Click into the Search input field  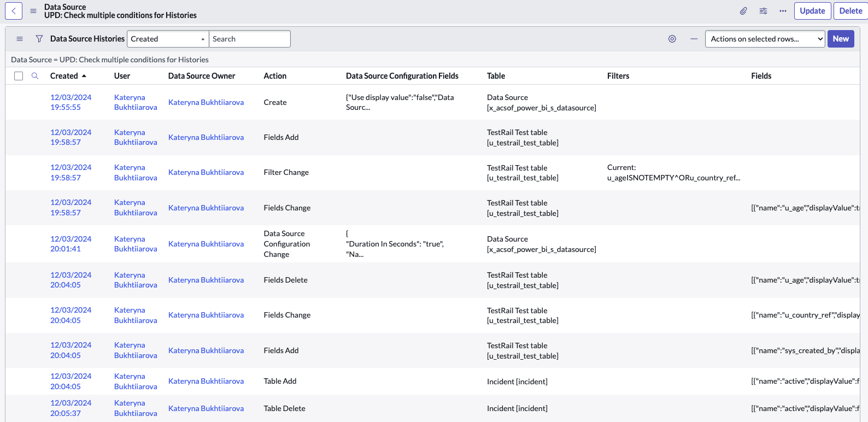(x=250, y=39)
